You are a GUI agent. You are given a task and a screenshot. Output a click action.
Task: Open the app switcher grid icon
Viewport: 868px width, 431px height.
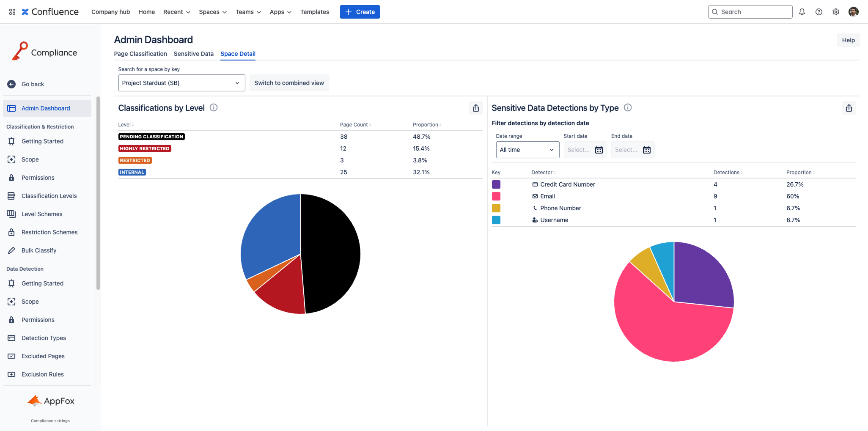(12, 12)
